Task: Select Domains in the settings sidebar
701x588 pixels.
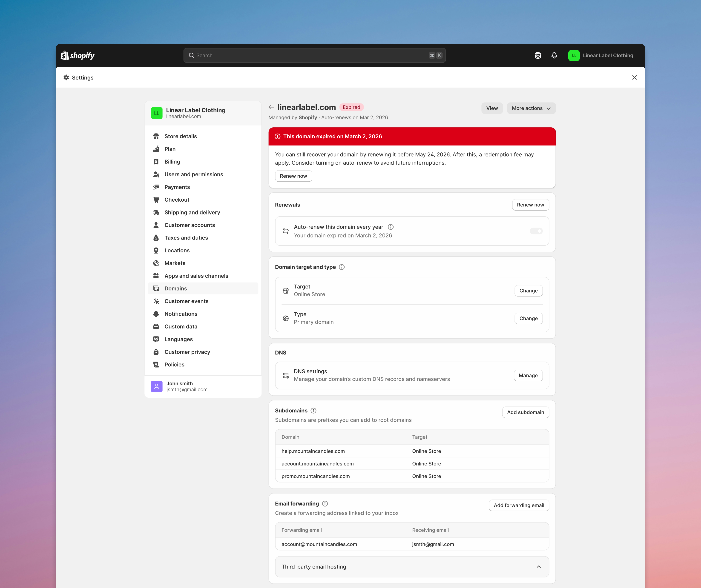Action: click(203, 288)
